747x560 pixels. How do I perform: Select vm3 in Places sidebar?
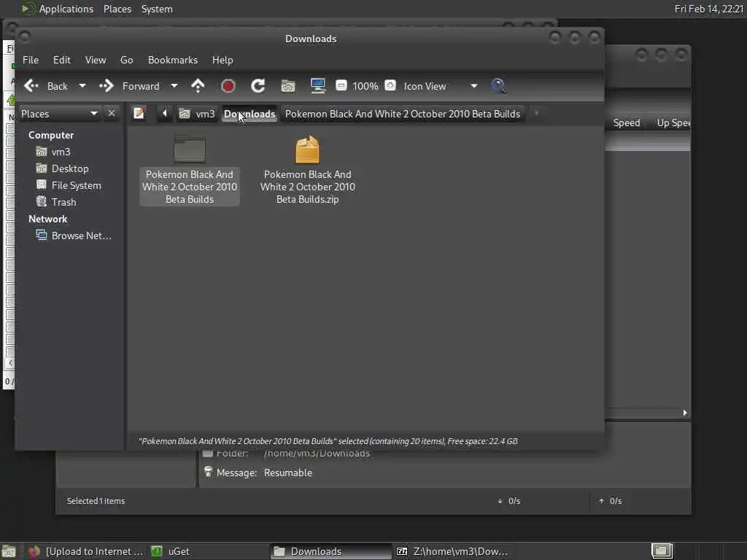61,152
